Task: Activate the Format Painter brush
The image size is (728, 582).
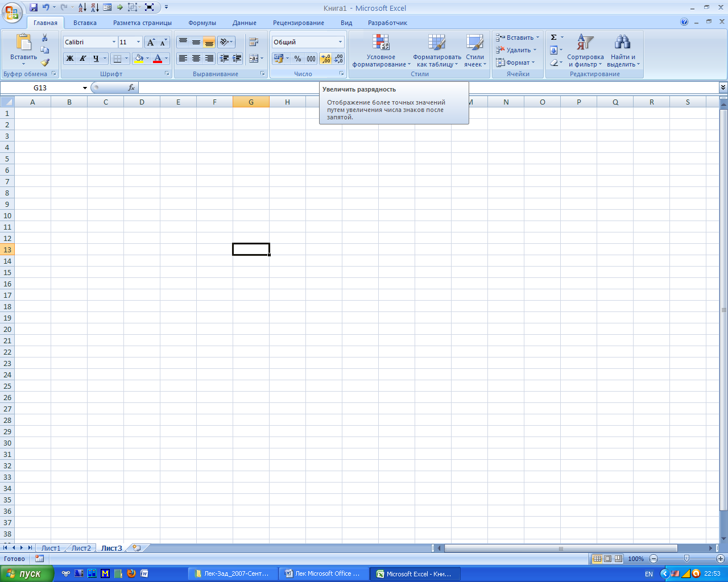Action: 45,63
